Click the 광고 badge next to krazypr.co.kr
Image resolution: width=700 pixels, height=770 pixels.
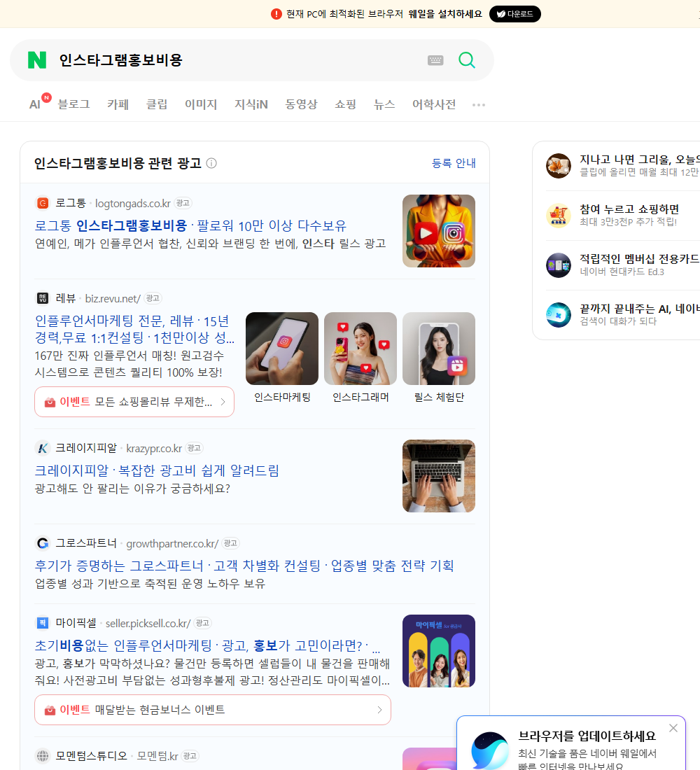pyautogui.click(x=194, y=448)
